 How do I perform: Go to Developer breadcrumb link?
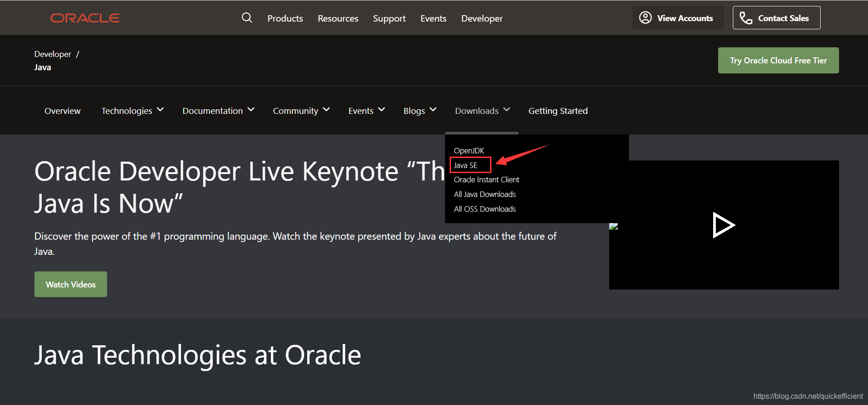tap(53, 54)
